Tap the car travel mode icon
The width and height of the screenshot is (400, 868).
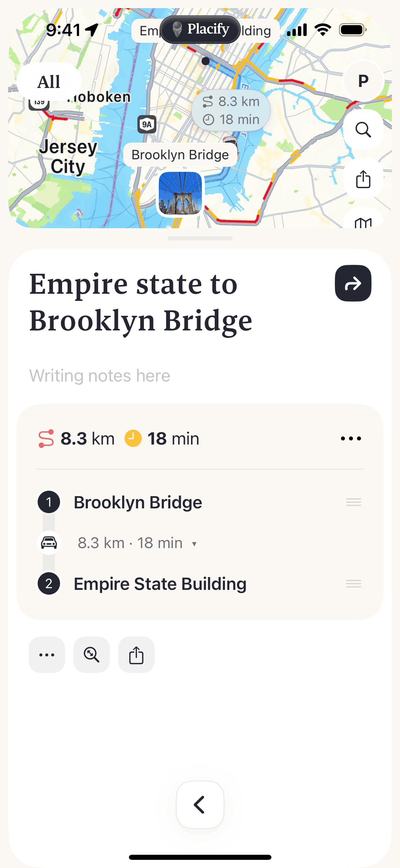[49, 543]
